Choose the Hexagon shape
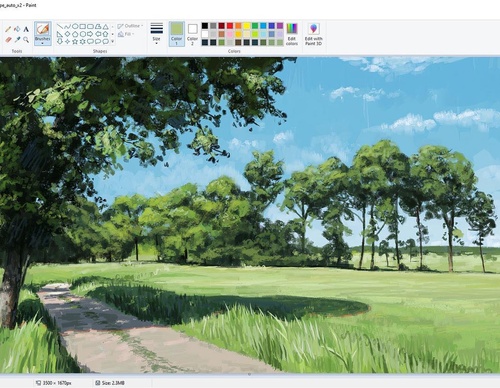Screen dimensions: 500x388 tap(82, 34)
